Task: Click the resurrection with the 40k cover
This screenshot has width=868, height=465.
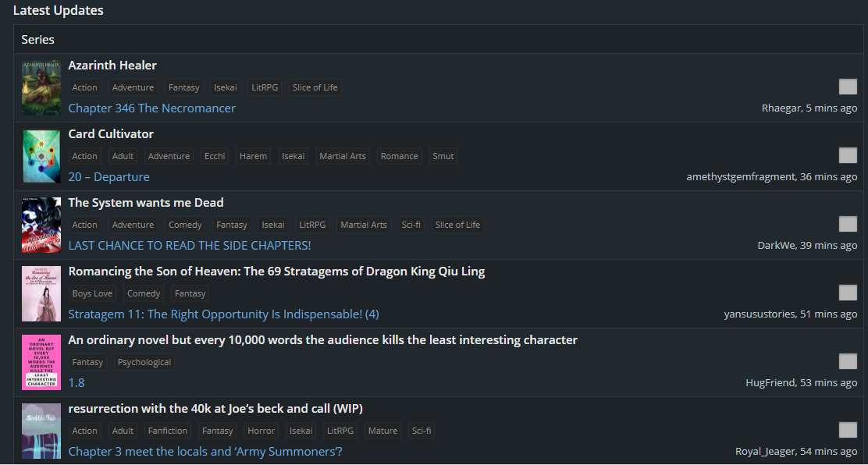Action: (x=41, y=431)
